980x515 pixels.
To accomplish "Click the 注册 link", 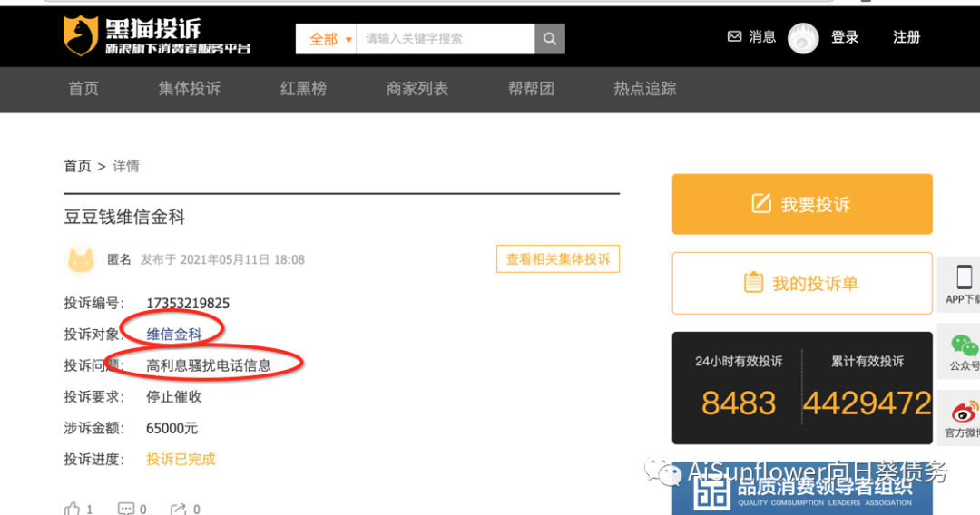I will click(906, 37).
